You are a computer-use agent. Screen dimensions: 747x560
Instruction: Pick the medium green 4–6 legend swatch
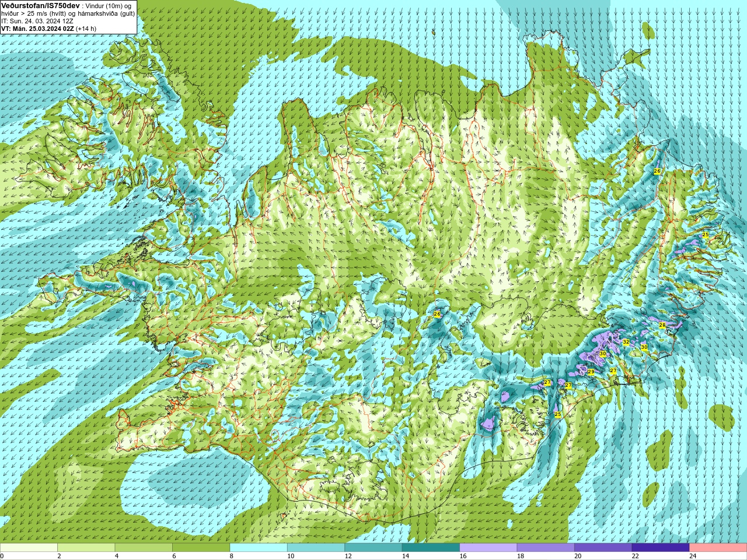click(x=144, y=548)
